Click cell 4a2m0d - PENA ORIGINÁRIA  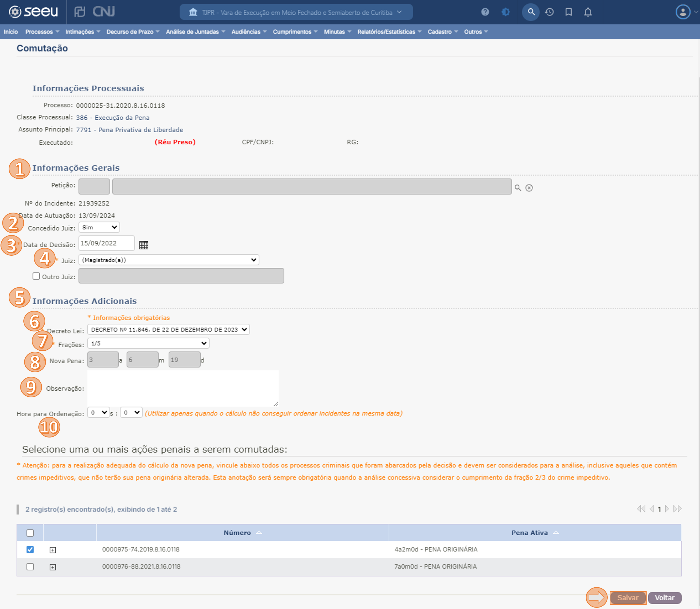point(436,549)
